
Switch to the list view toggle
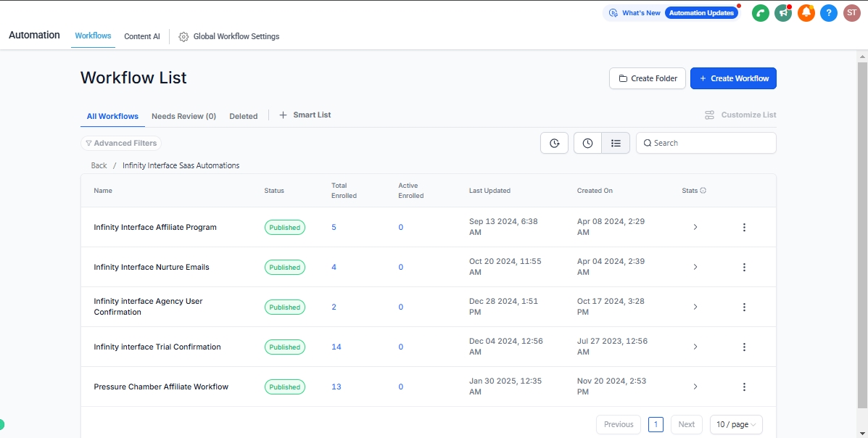click(x=616, y=144)
